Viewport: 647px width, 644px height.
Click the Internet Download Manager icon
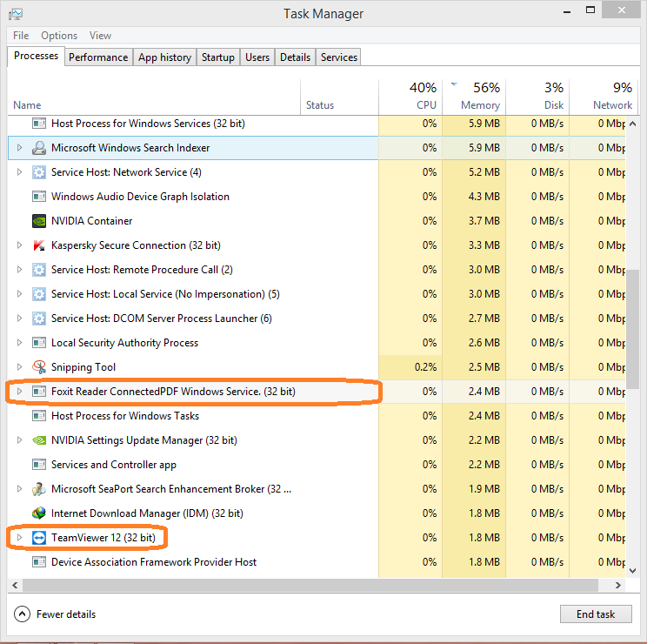[39, 513]
